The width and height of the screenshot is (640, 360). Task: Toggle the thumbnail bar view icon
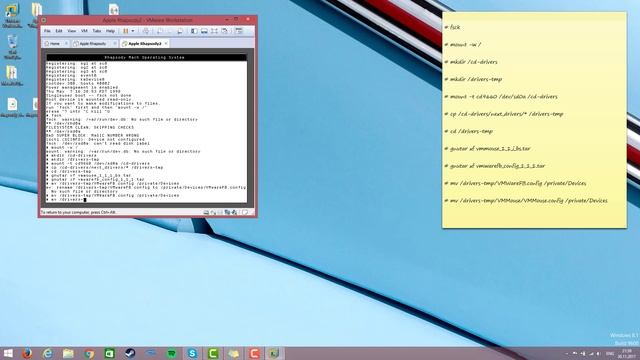[204, 31]
